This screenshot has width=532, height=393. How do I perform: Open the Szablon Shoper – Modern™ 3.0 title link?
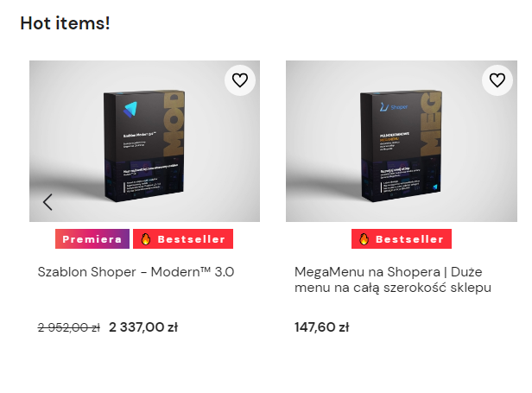(x=136, y=272)
